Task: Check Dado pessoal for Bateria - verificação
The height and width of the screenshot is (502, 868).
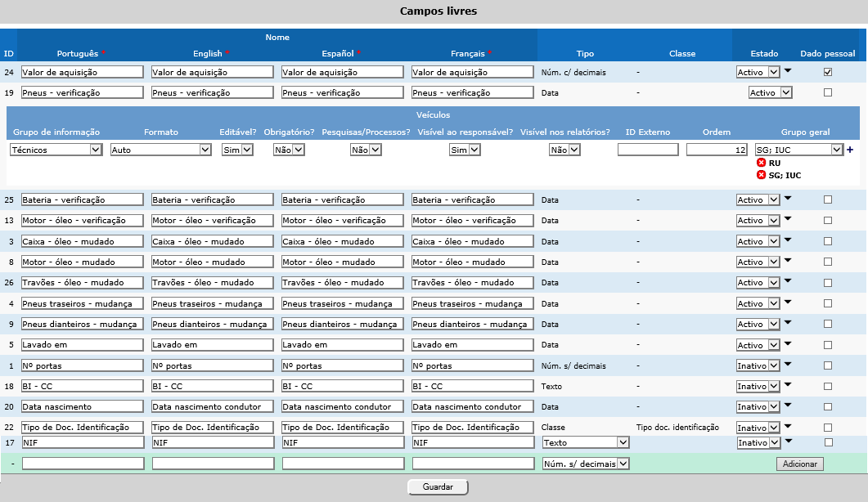Action: (x=828, y=199)
